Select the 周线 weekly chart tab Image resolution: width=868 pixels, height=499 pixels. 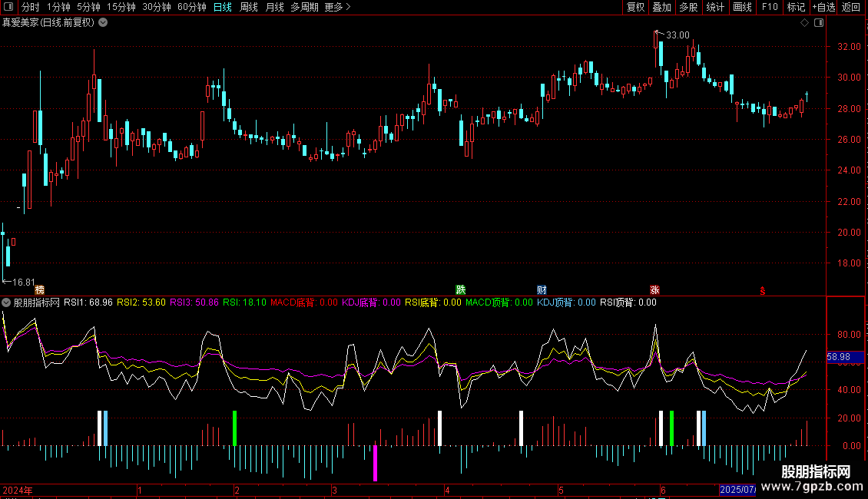click(249, 7)
